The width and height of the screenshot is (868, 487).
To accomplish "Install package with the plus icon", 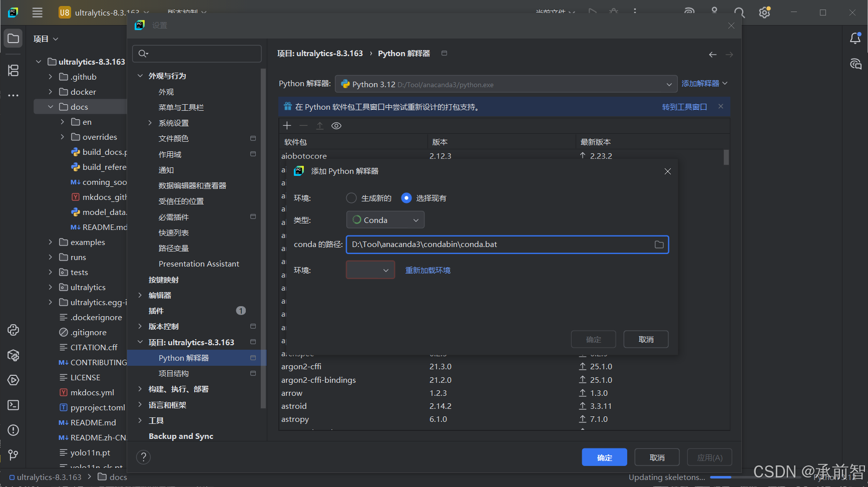I will [287, 126].
